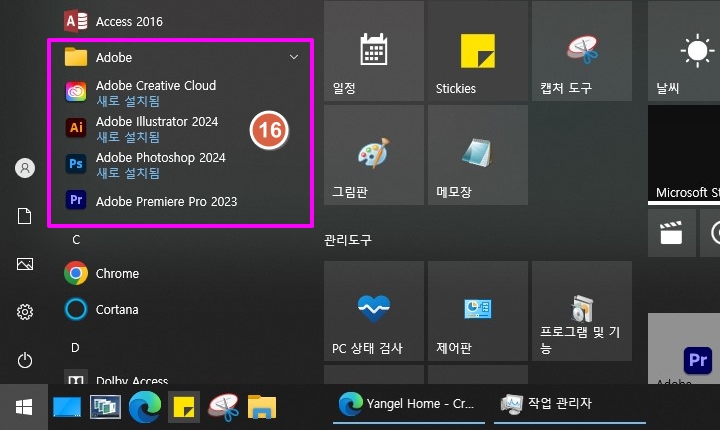
Task: Open the PC 상태 검사 tile
Action: (374, 311)
